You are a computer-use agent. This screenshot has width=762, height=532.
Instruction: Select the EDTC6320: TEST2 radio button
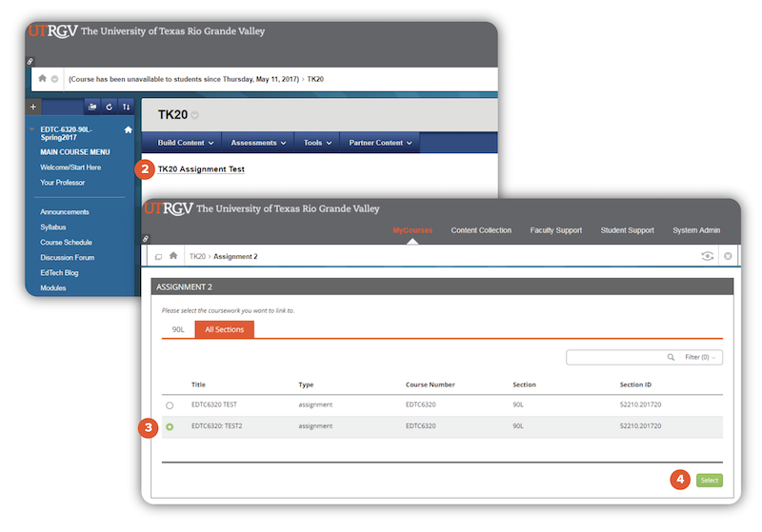170,427
